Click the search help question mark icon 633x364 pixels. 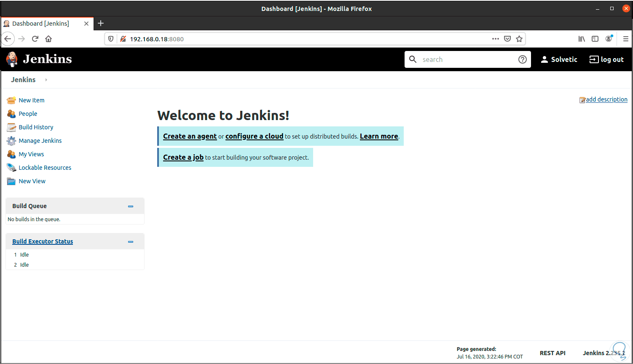click(x=523, y=59)
